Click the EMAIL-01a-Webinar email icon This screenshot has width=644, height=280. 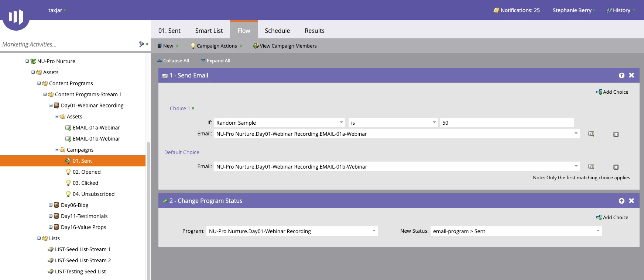(x=68, y=128)
